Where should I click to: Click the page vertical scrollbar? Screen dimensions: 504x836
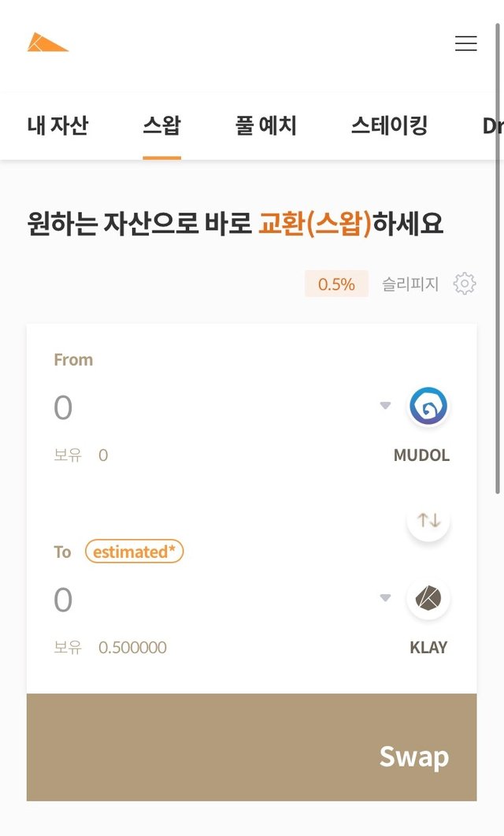pos(498,260)
